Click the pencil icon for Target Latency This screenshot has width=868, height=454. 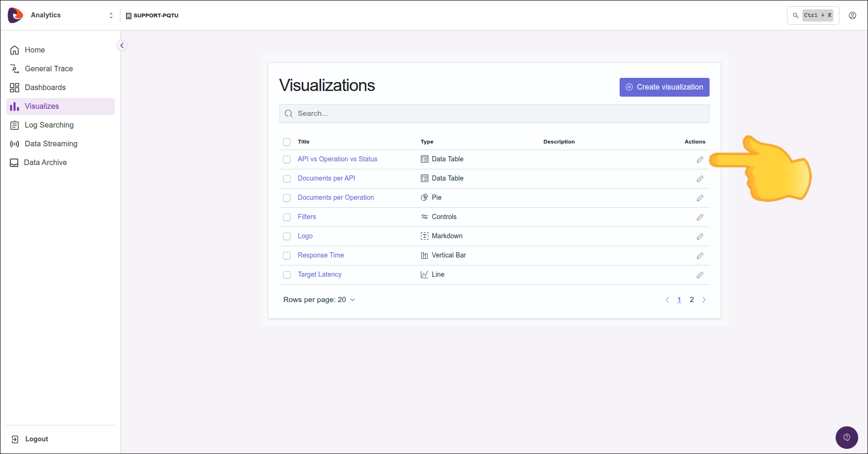pos(700,275)
